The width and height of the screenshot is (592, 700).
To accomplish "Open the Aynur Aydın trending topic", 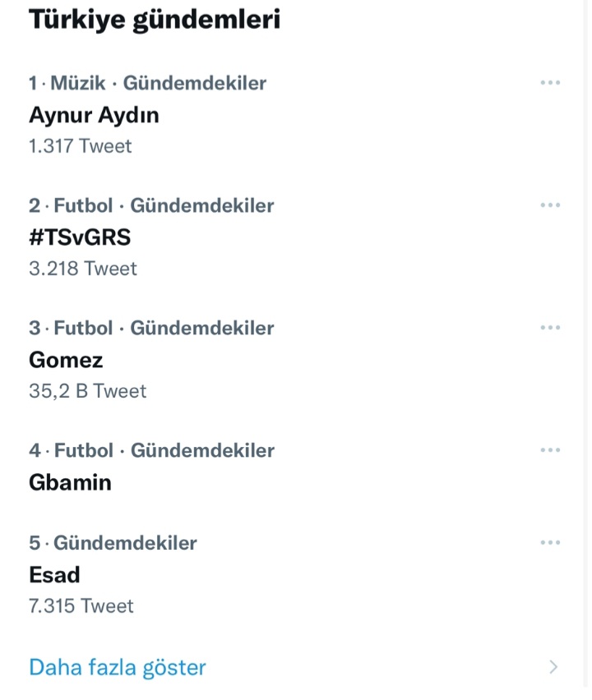I will (94, 115).
